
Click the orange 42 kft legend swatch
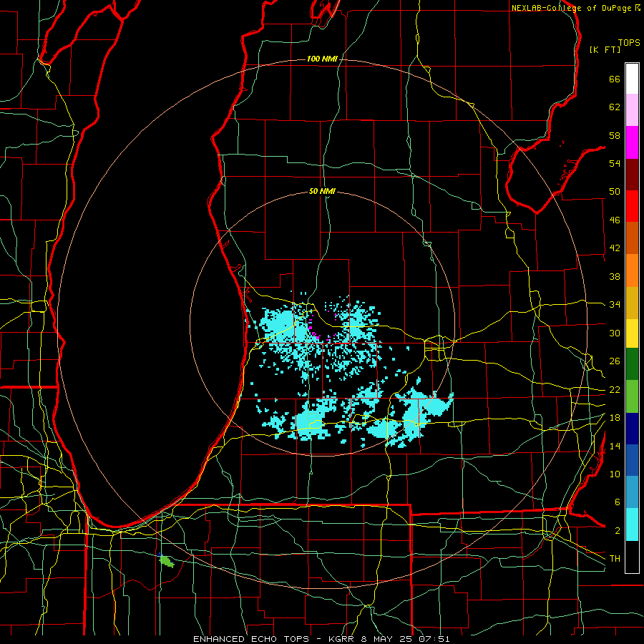pyautogui.click(x=632, y=270)
